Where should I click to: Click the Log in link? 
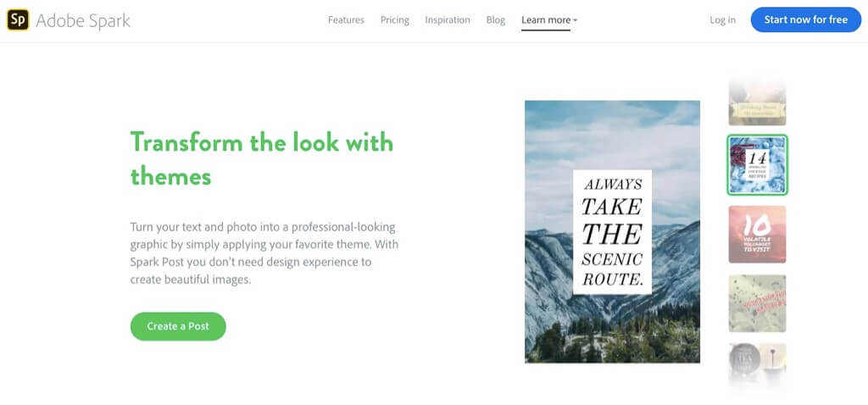pyautogui.click(x=722, y=19)
